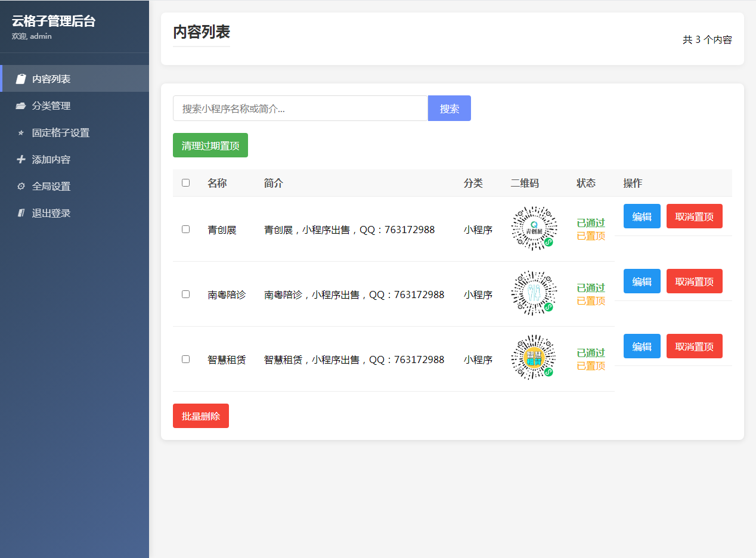756x558 pixels.
Task: Focus the 搜索小程序名称或简介 search field
Action: [x=300, y=108]
